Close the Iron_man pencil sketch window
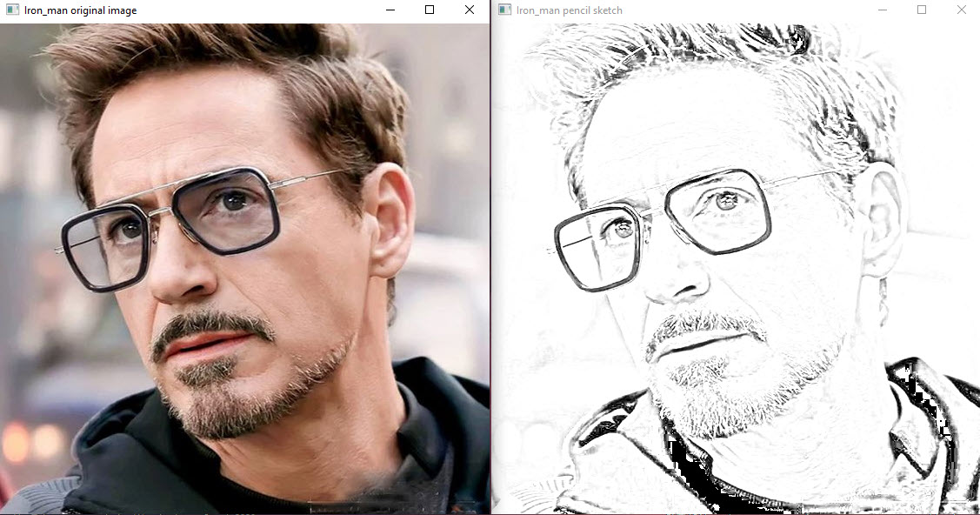 (961, 10)
